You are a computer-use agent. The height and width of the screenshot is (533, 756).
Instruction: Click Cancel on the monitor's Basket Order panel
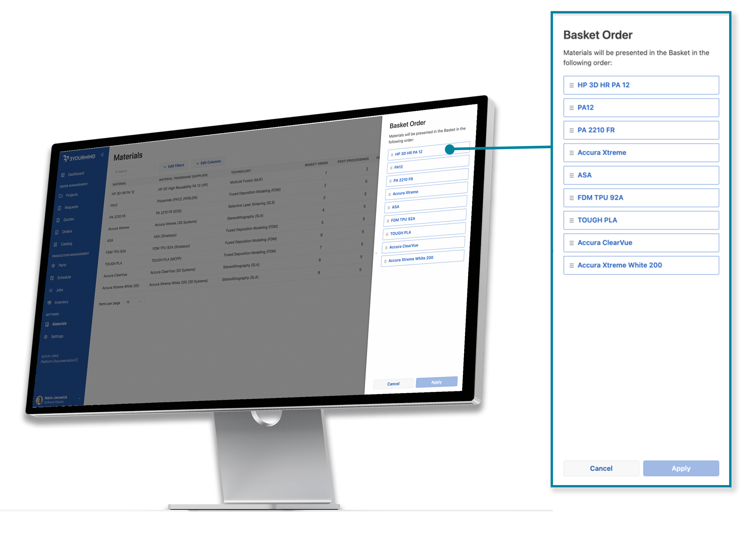pos(393,384)
